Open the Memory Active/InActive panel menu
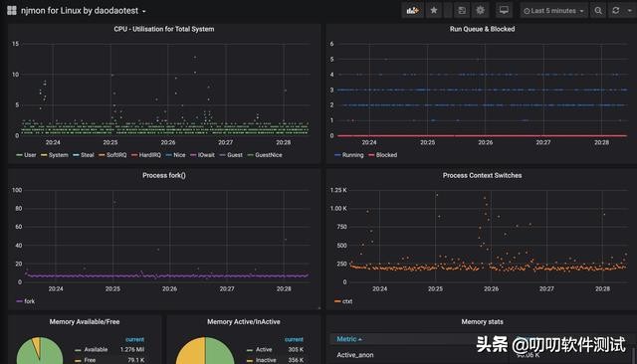637x364 pixels. [243, 322]
